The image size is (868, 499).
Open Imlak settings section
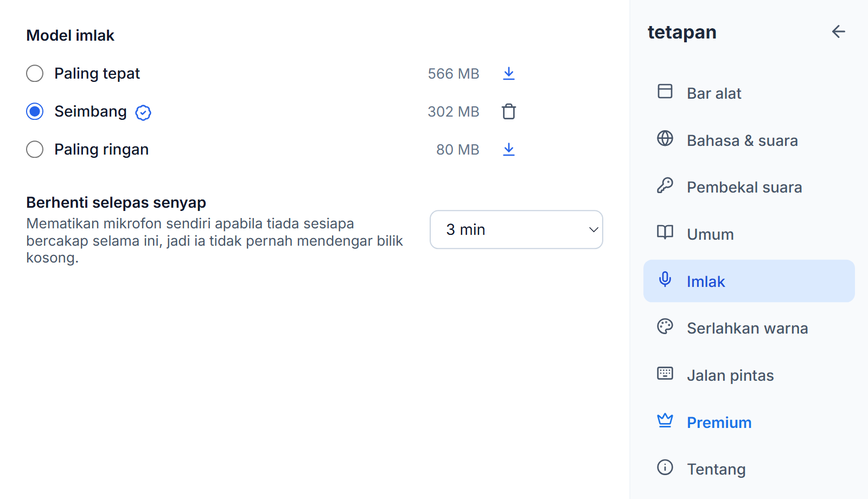coord(749,281)
